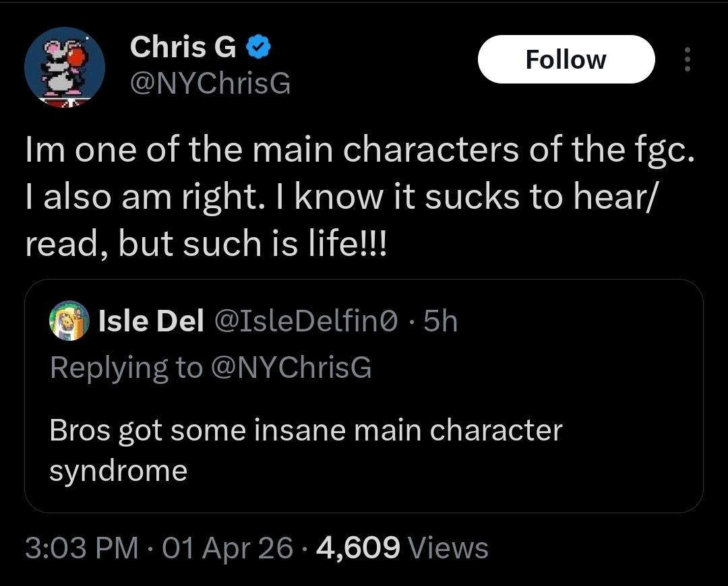Click the 5h time on quoted post

441,321
